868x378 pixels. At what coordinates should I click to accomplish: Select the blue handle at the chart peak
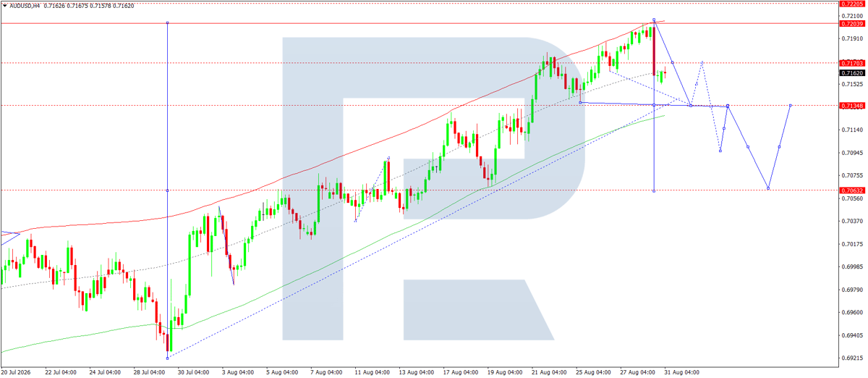(x=654, y=20)
